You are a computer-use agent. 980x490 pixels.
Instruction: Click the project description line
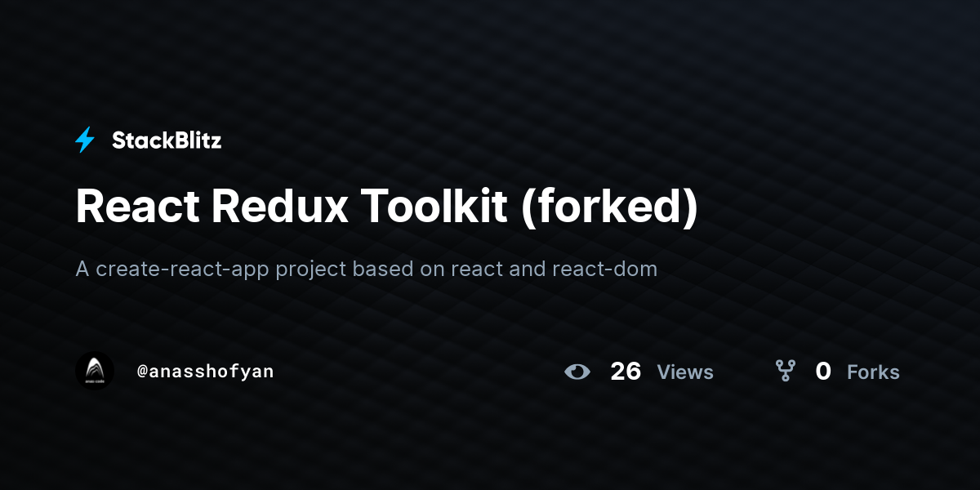pos(367,269)
